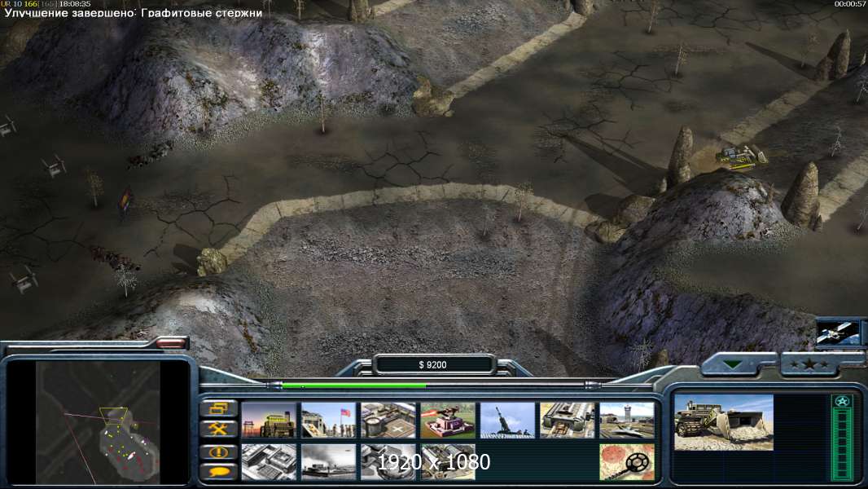Open the chat speech bubble button
Image resolution: width=868 pixels, height=489 pixels.
click(x=219, y=472)
